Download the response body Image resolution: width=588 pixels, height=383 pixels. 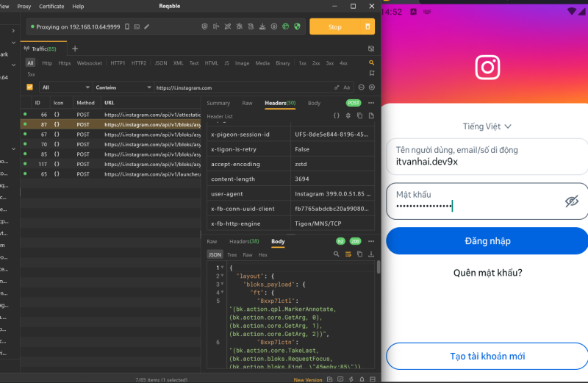370,254
